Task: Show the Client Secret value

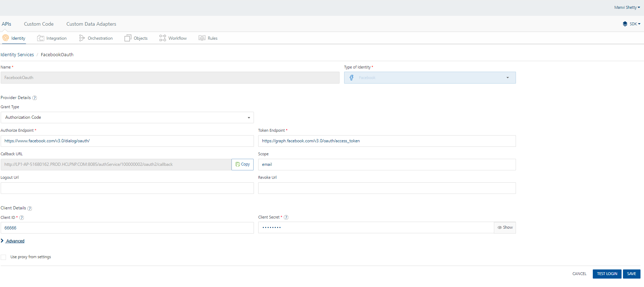Action: coord(505,228)
